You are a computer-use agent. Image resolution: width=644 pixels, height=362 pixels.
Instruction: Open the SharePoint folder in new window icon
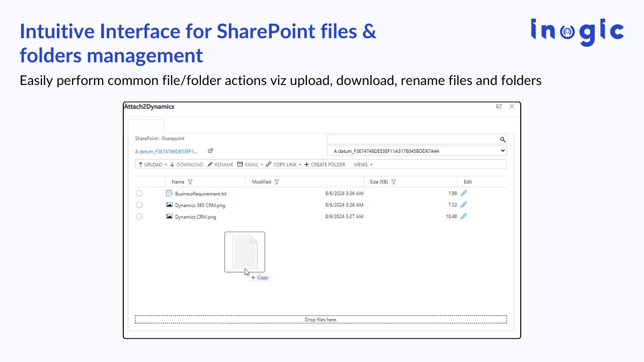coord(210,151)
